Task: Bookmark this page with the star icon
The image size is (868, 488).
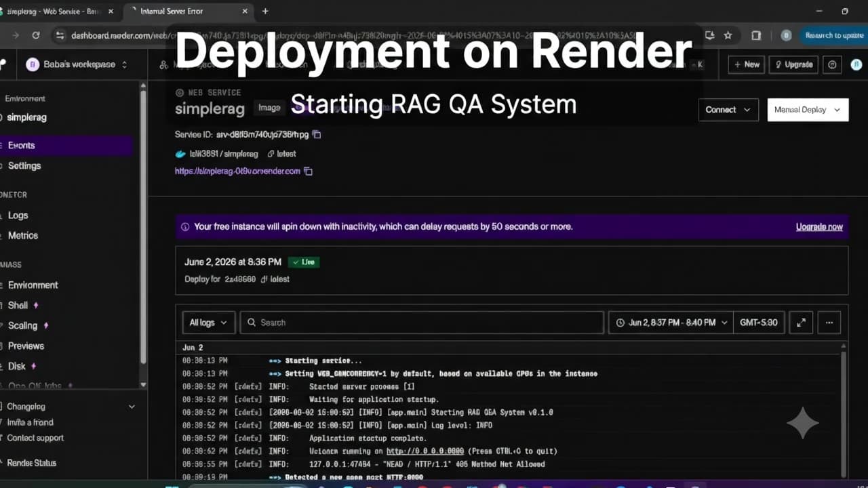Action: point(728,35)
